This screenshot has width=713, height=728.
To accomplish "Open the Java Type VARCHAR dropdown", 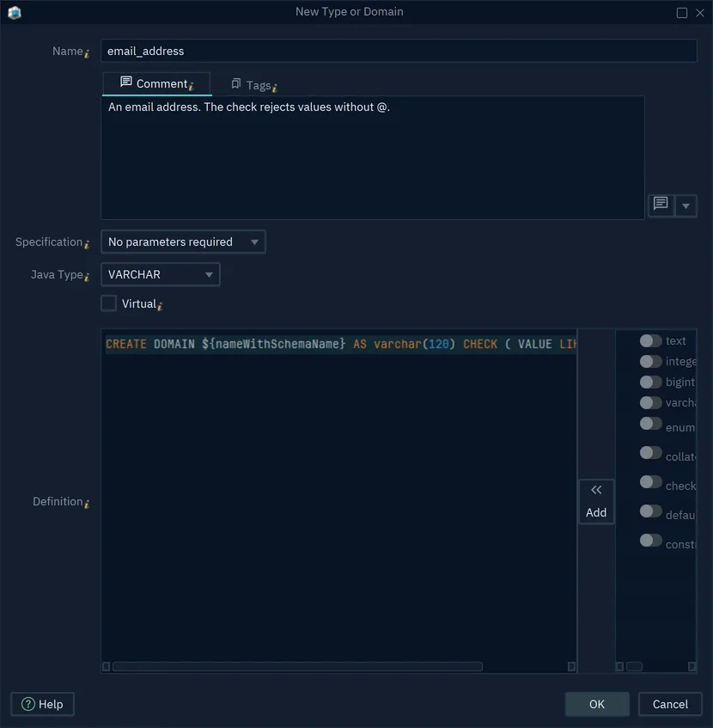I will click(161, 274).
